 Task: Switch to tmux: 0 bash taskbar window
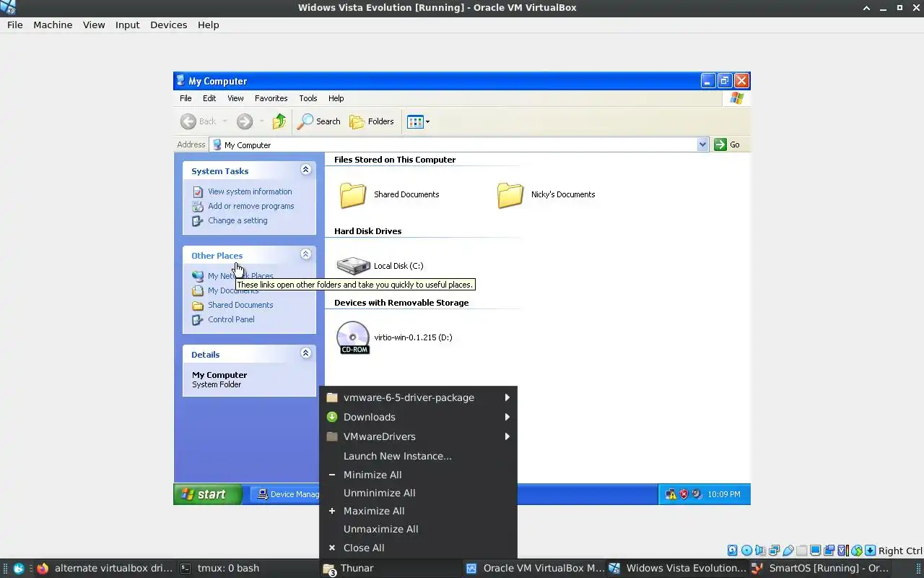tap(248, 568)
